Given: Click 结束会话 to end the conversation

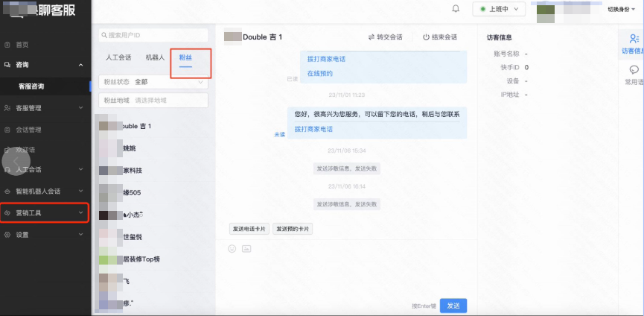Looking at the screenshot, I should pyautogui.click(x=440, y=37).
